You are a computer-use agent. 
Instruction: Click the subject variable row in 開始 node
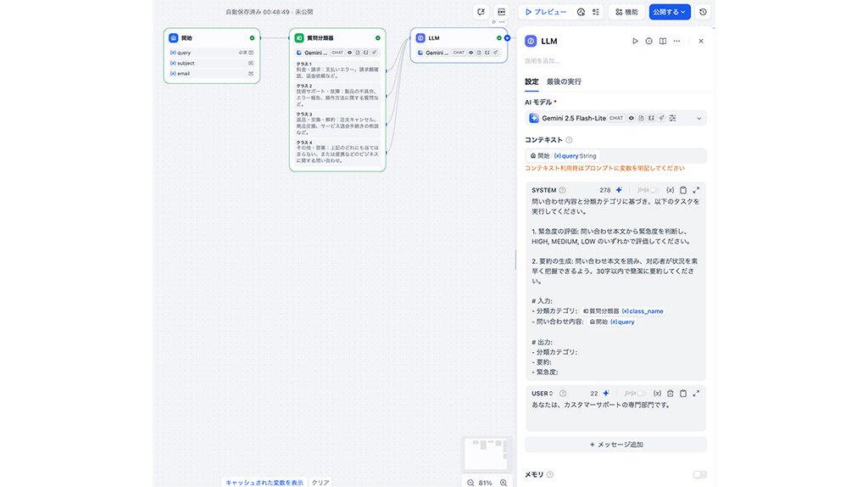coord(211,63)
